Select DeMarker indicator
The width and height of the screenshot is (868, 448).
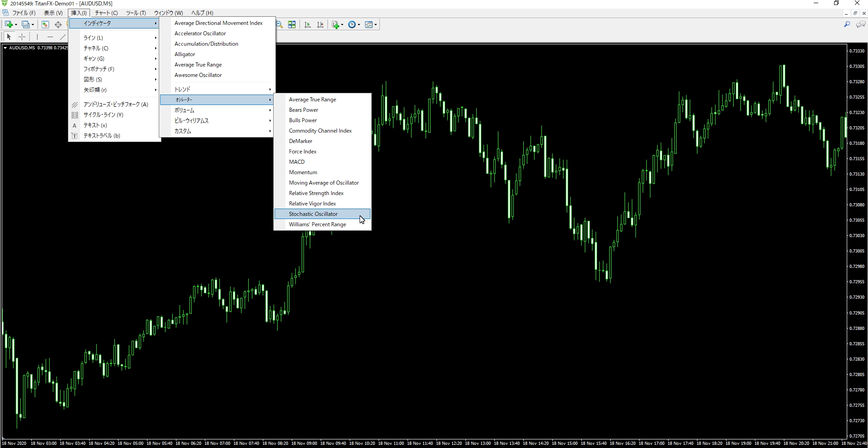pos(323,141)
